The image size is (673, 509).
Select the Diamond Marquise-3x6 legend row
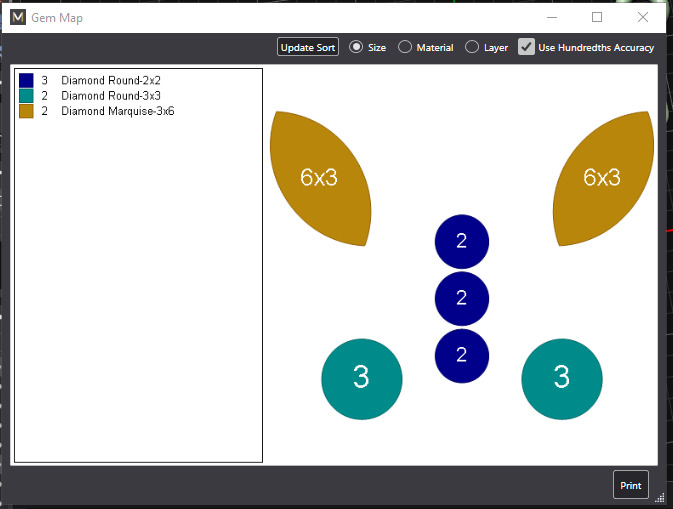tap(97, 111)
